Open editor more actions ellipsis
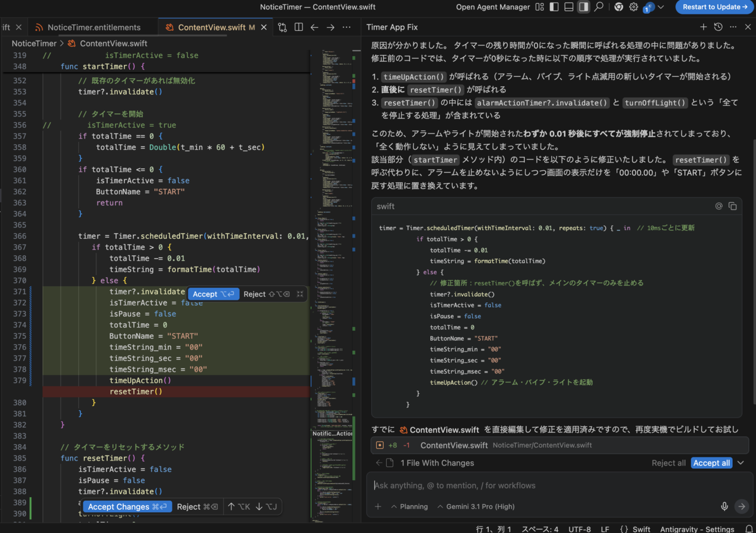756x533 pixels. (346, 27)
